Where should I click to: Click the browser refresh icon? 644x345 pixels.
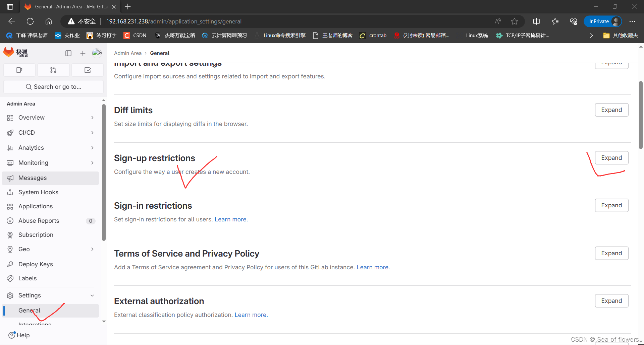point(30,21)
